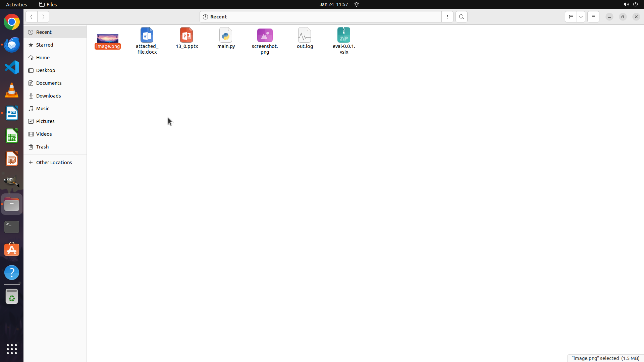Screen dimensions: 644x362
Task: Click the image.png thumbnail
Action: (x=108, y=38)
